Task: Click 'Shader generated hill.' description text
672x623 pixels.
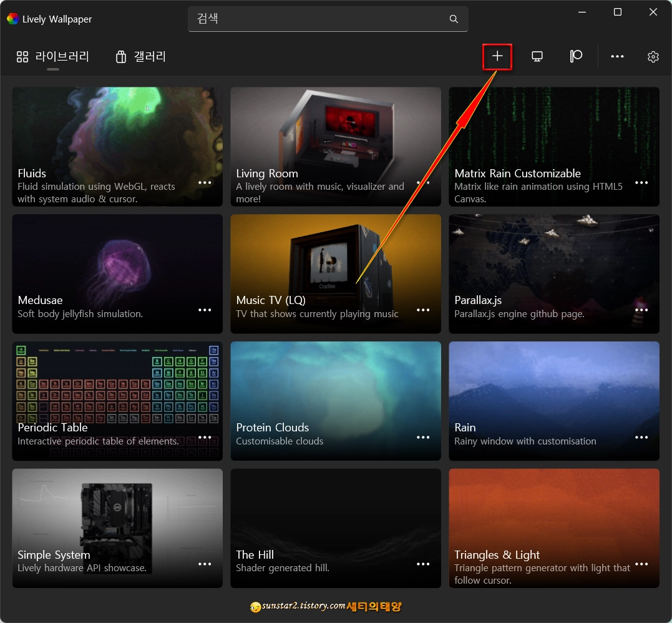Action: (x=283, y=567)
